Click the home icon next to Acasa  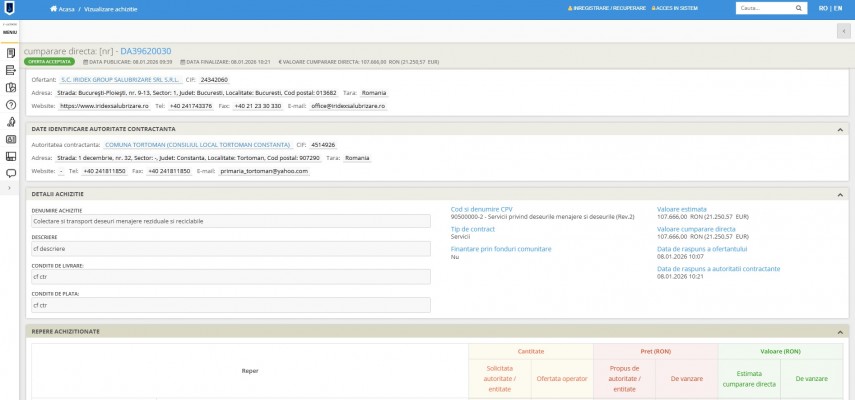coord(53,8)
